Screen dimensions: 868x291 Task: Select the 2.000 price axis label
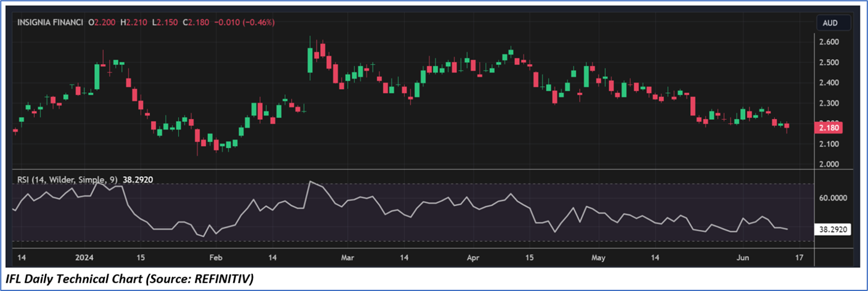[828, 164]
